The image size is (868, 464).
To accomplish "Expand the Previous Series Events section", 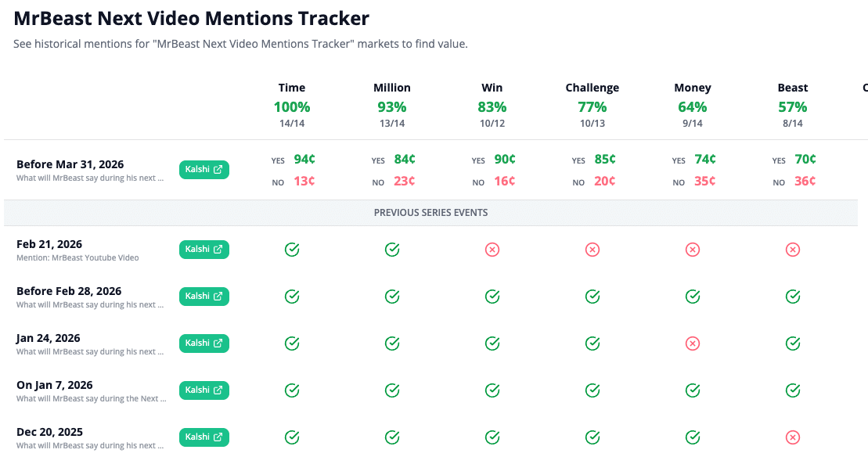I will click(x=431, y=211).
